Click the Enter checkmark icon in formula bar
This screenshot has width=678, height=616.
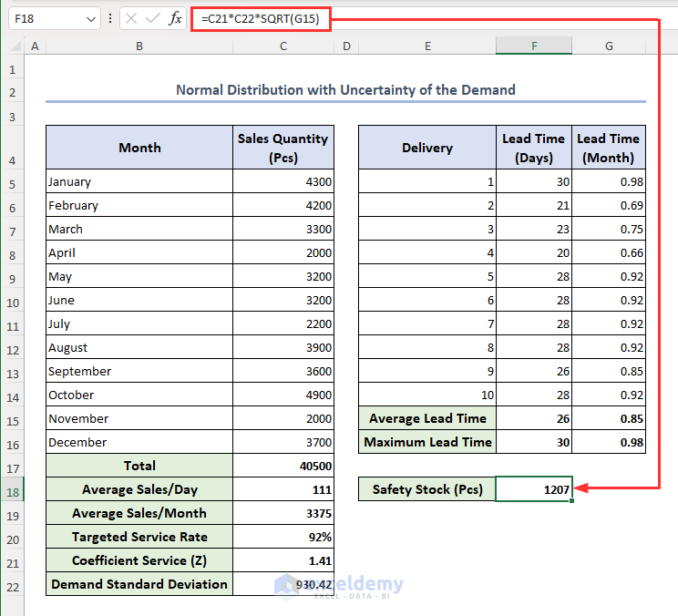(153, 18)
